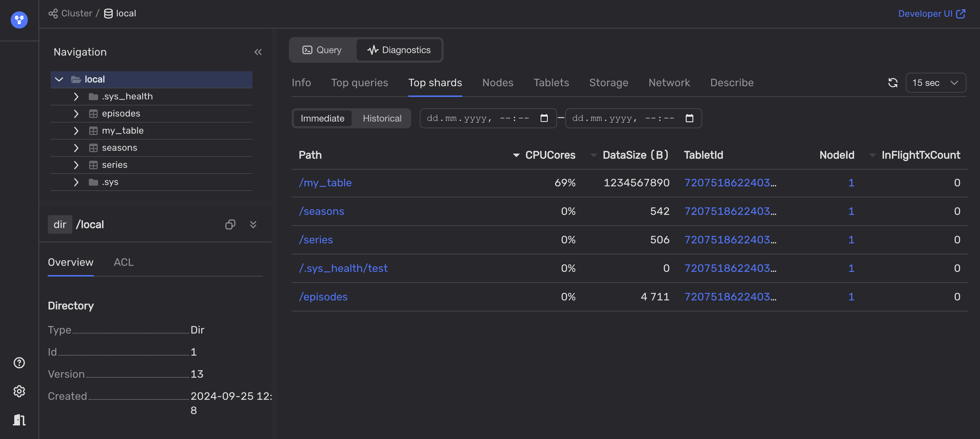Click the bottom sidebar account icon
This screenshot has height=439, width=980.
point(19,420)
